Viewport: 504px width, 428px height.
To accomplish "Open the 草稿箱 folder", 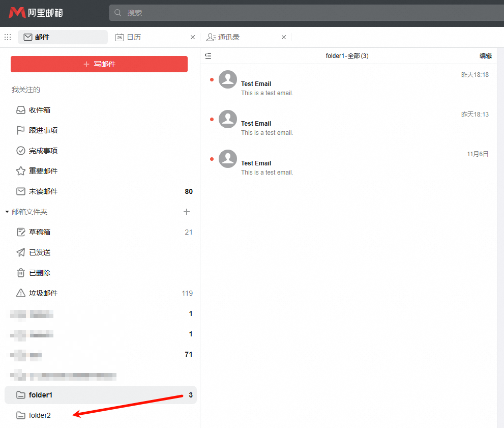I will (x=101, y=232).
